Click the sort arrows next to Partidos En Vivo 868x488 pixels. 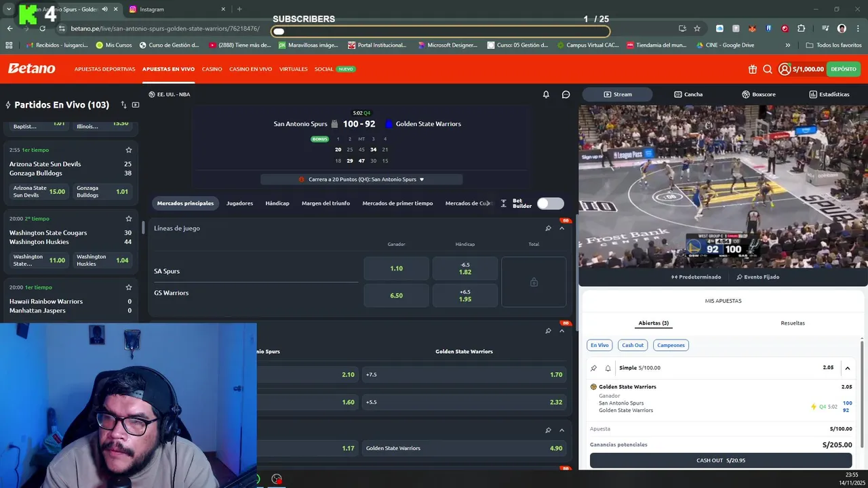point(123,105)
